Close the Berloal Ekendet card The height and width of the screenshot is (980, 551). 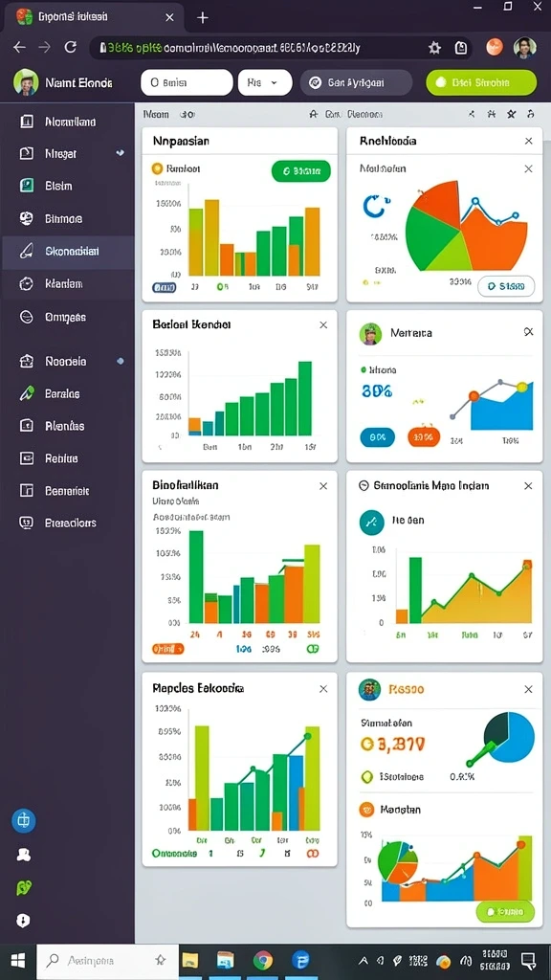(323, 325)
